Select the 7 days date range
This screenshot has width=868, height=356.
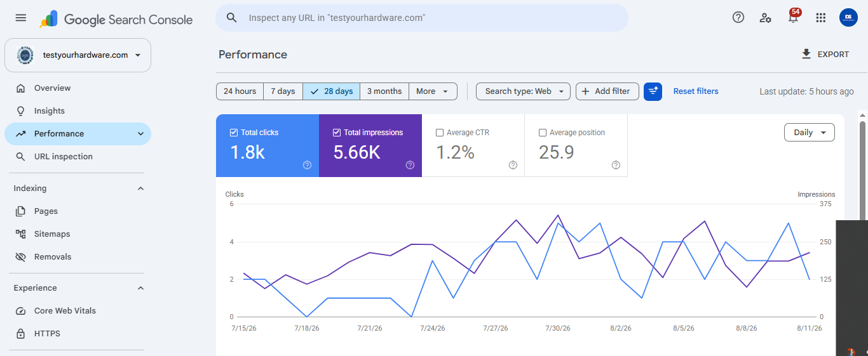pyautogui.click(x=283, y=91)
